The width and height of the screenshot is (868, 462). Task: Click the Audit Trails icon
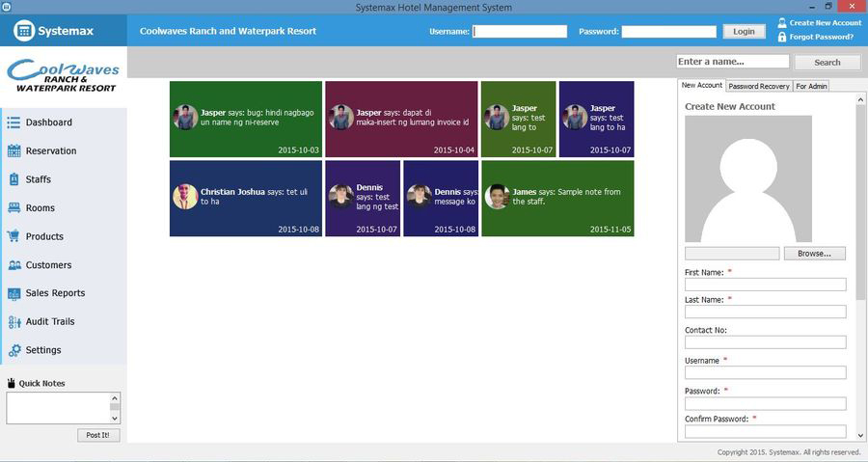tap(14, 322)
